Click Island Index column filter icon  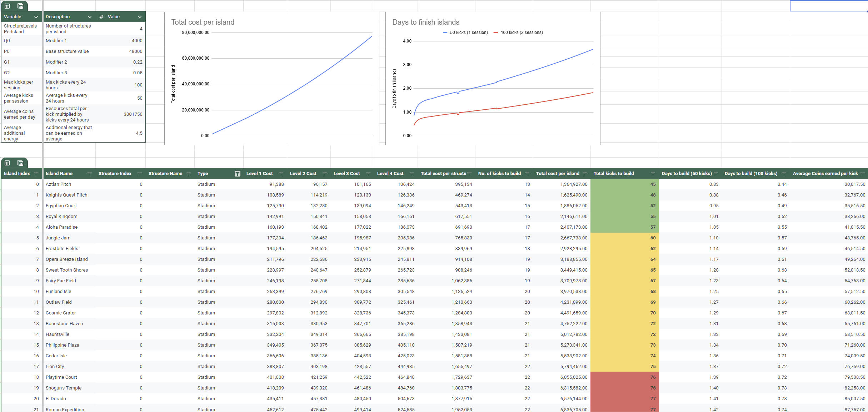[x=36, y=174]
